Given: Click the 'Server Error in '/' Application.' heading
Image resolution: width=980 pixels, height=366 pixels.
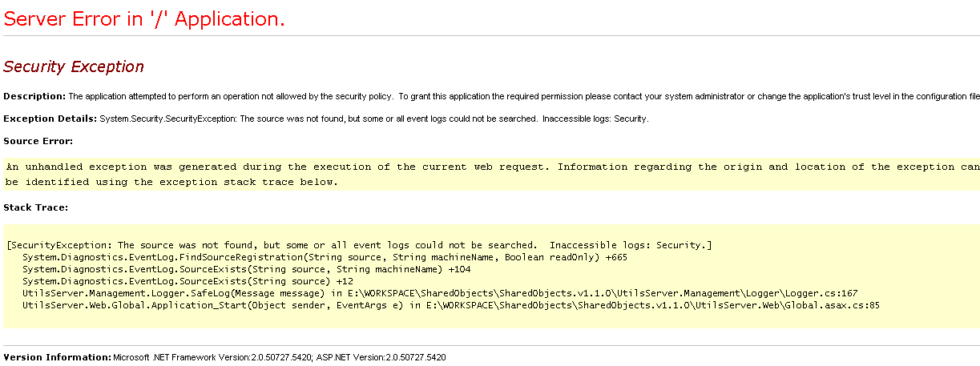Looking at the screenshot, I should [x=144, y=18].
